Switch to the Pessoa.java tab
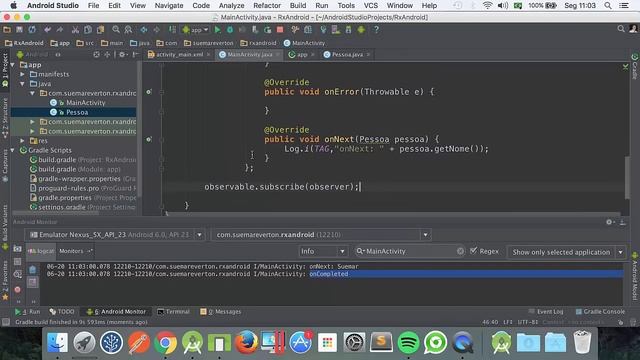The height and width of the screenshot is (360, 640). (347, 54)
